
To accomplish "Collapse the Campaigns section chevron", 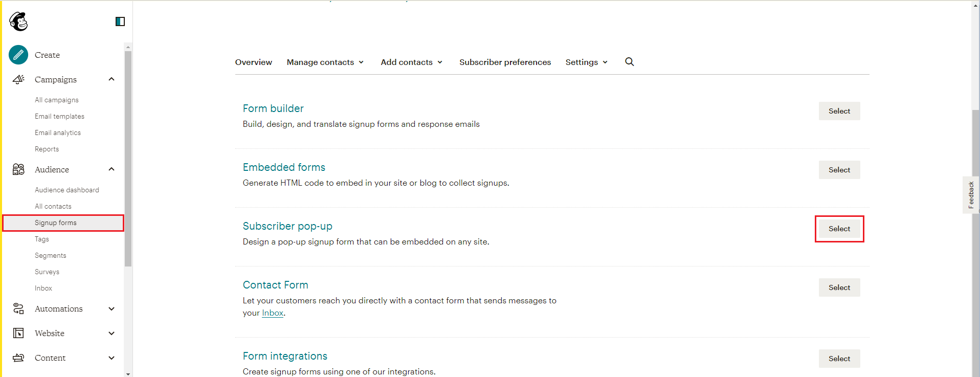I will [x=112, y=79].
